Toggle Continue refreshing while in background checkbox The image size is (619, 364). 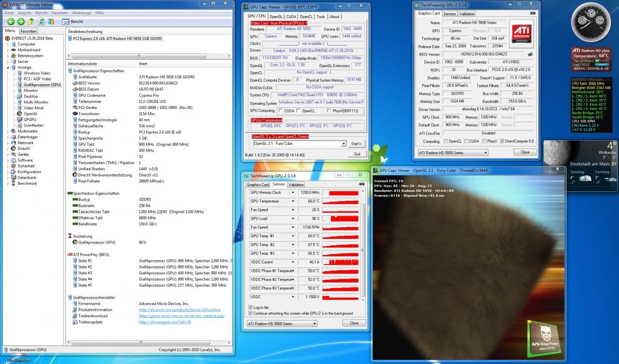pos(251,313)
